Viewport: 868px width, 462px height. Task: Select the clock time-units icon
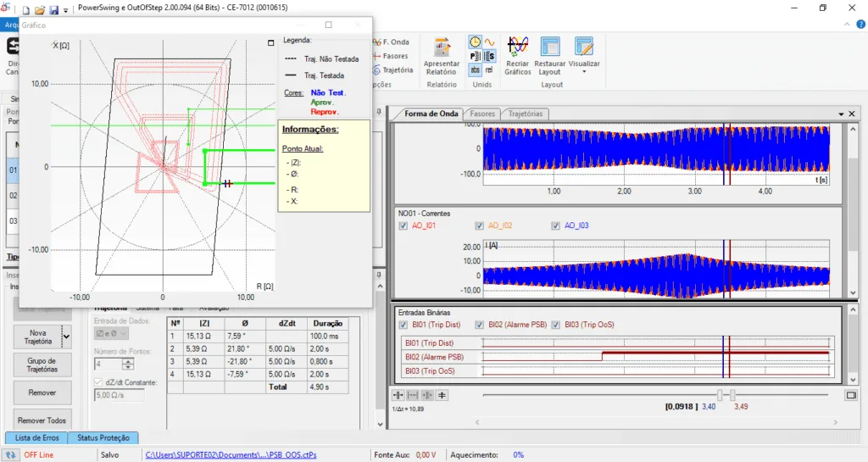tap(476, 42)
